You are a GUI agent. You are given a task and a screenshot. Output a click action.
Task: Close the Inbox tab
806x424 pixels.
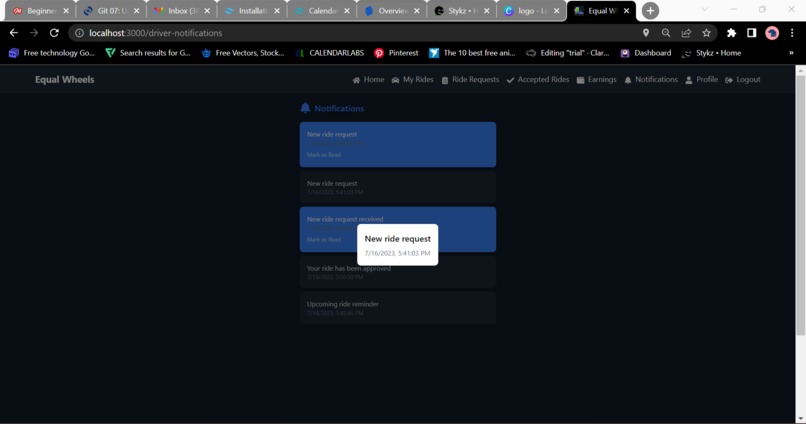pyautogui.click(x=207, y=11)
